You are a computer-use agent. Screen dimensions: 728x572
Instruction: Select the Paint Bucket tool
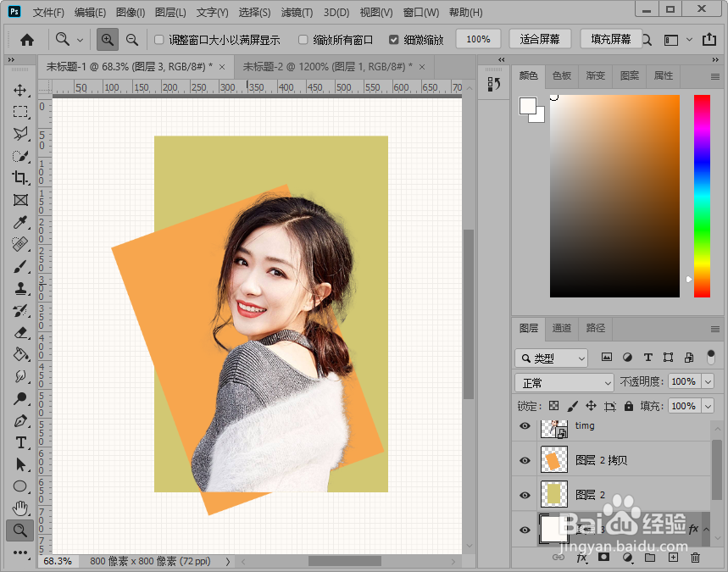tap(20, 355)
